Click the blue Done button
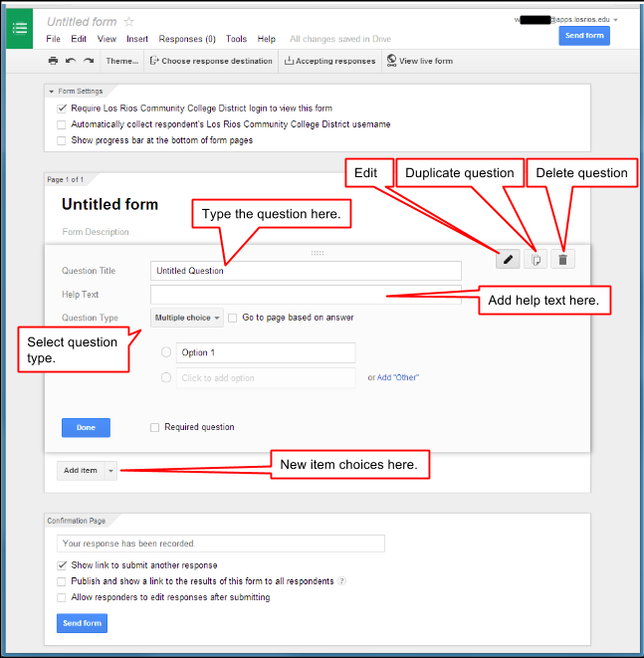Image resolution: width=644 pixels, height=658 pixels. pos(86,427)
